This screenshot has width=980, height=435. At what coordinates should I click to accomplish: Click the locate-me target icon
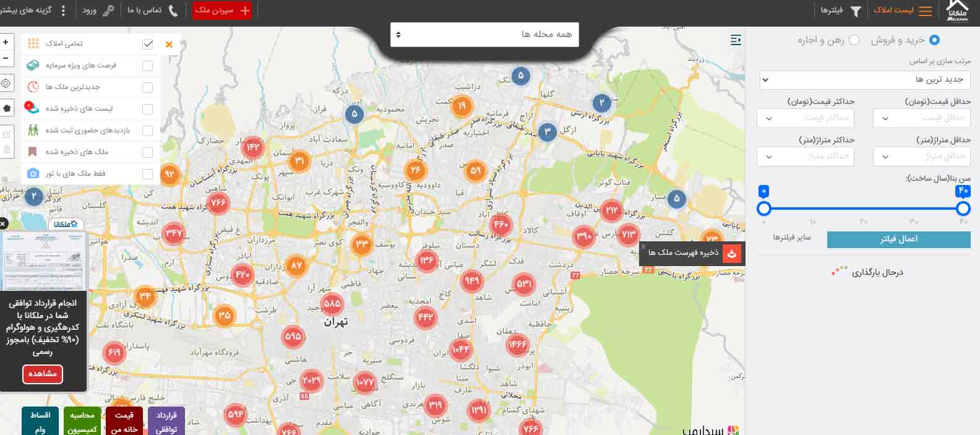pyautogui.click(x=6, y=84)
